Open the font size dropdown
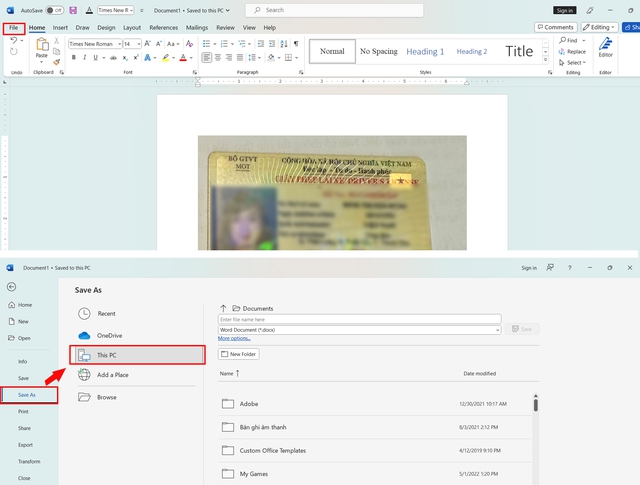This screenshot has width=640, height=485. [x=140, y=44]
